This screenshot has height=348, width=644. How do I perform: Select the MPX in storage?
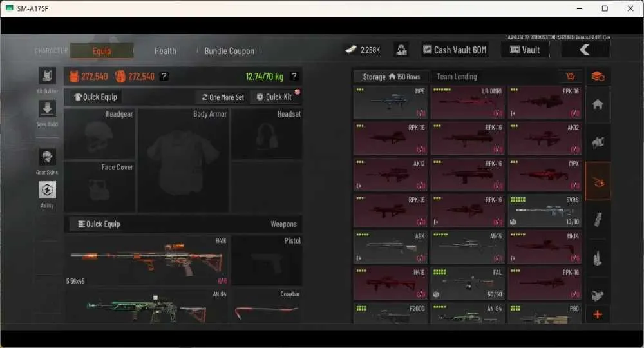pyautogui.click(x=545, y=175)
